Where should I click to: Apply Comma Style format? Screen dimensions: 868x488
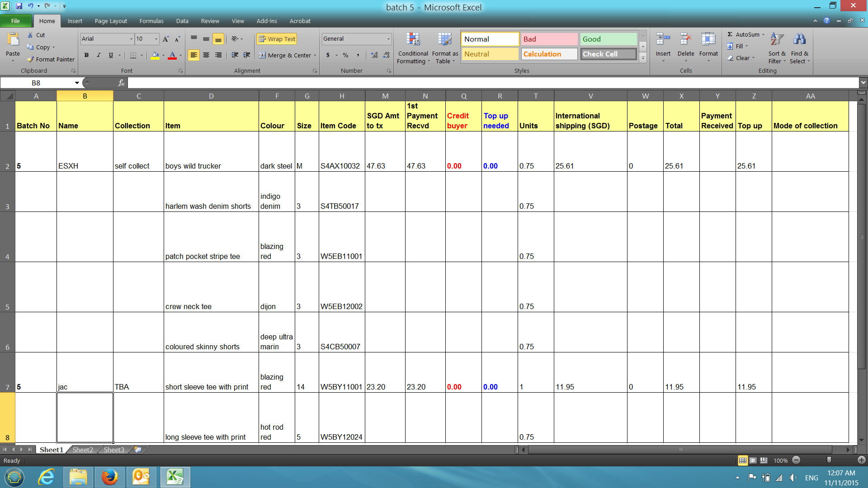(x=358, y=55)
